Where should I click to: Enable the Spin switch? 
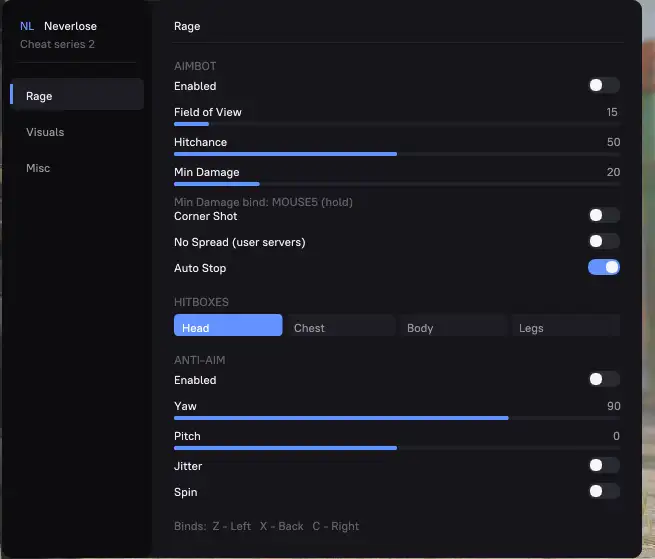604,491
